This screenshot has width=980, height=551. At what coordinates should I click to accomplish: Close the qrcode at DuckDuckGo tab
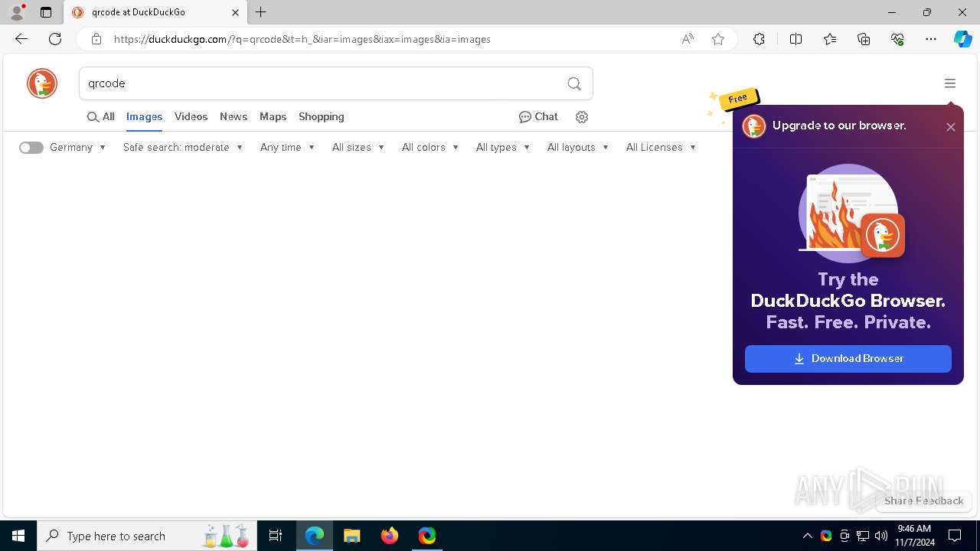coord(235,12)
